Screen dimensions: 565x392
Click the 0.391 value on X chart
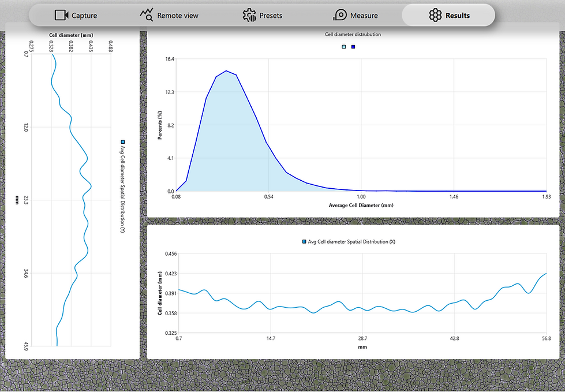click(x=171, y=293)
